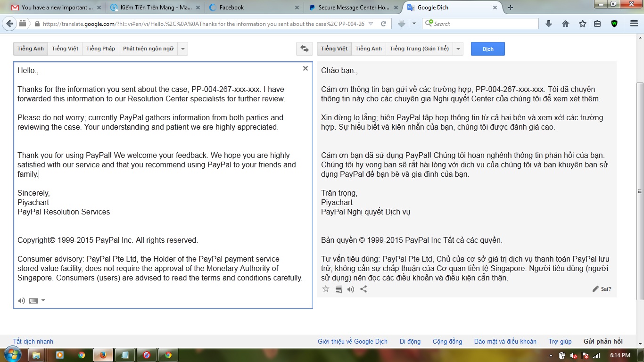The image size is (644, 362).
Task: Click the URL address bar
Action: point(203,24)
